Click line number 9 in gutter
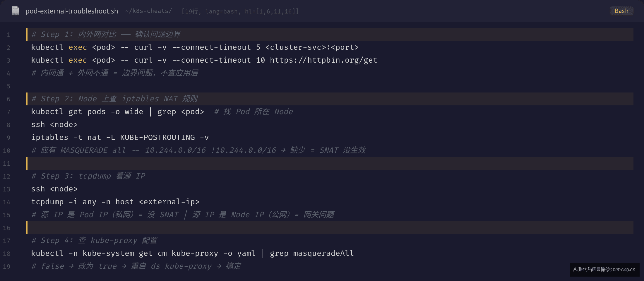Viewport: 644px width, 281px height. pyautogui.click(x=8, y=138)
